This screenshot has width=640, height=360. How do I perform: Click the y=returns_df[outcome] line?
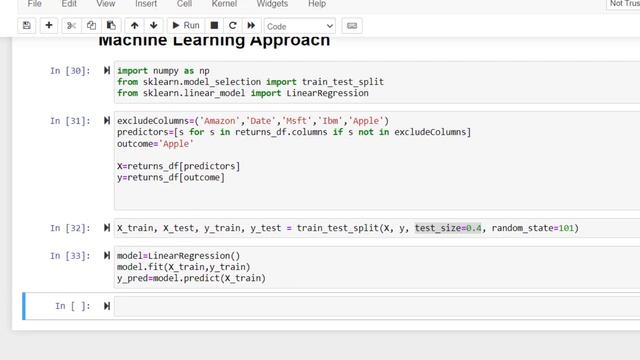[x=171, y=178]
